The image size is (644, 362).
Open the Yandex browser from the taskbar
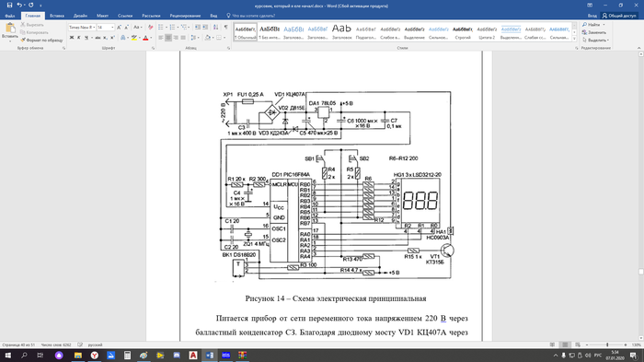(95, 355)
